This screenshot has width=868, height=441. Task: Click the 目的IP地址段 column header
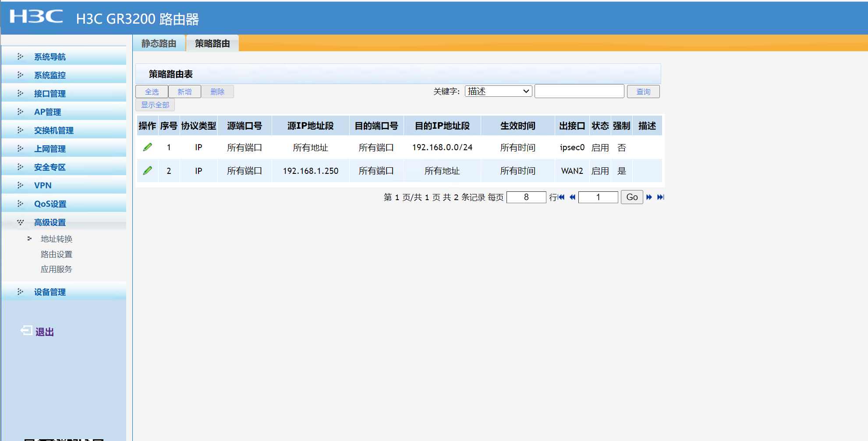(x=442, y=126)
